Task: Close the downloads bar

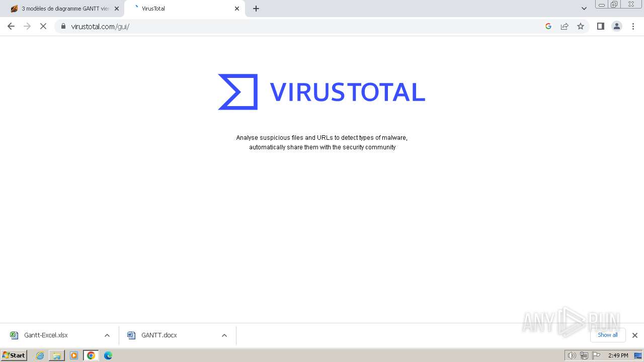Action: point(635,335)
